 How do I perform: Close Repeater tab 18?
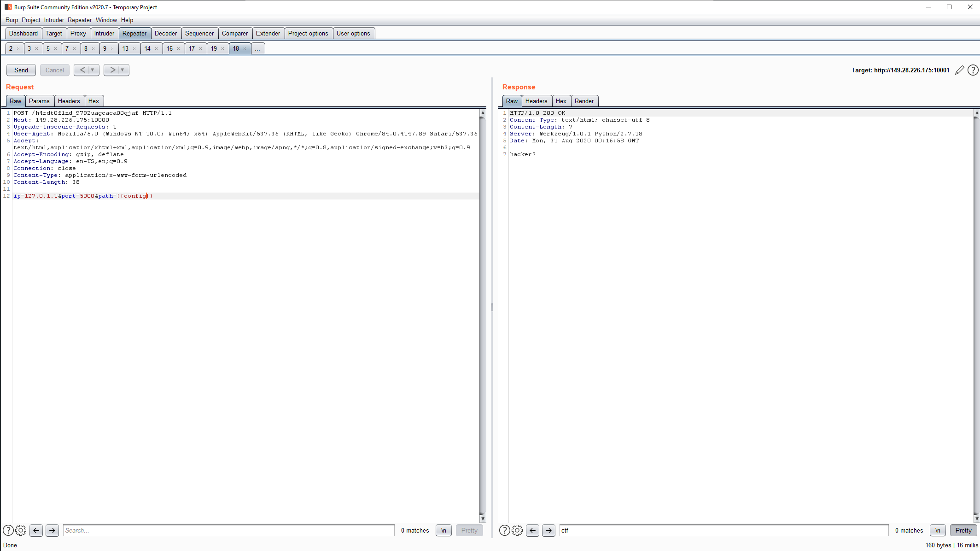tap(245, 48)
